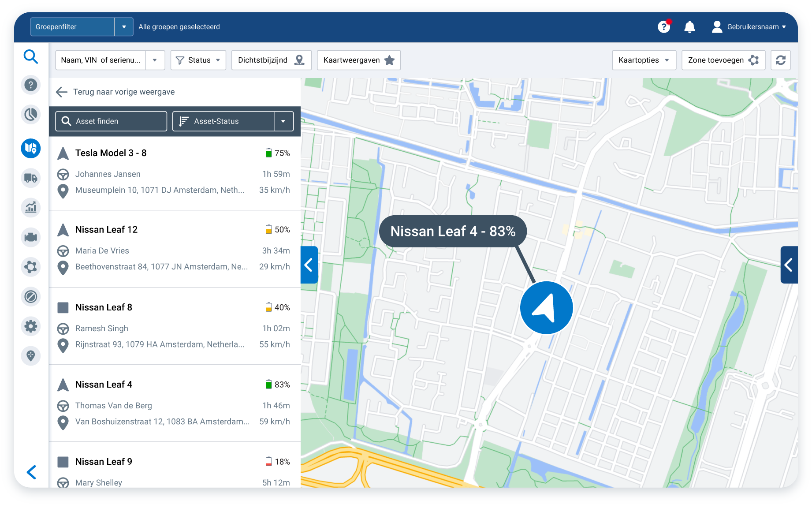
Task: Open the Kaartweergaven menu
Action: click(x=358, y=60)
